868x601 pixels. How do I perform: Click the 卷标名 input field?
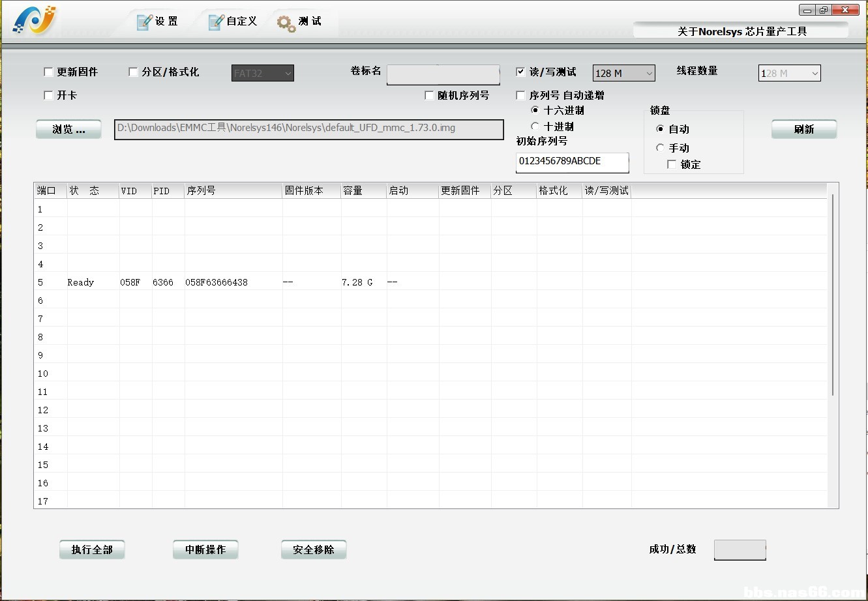(x=443, y=74)
